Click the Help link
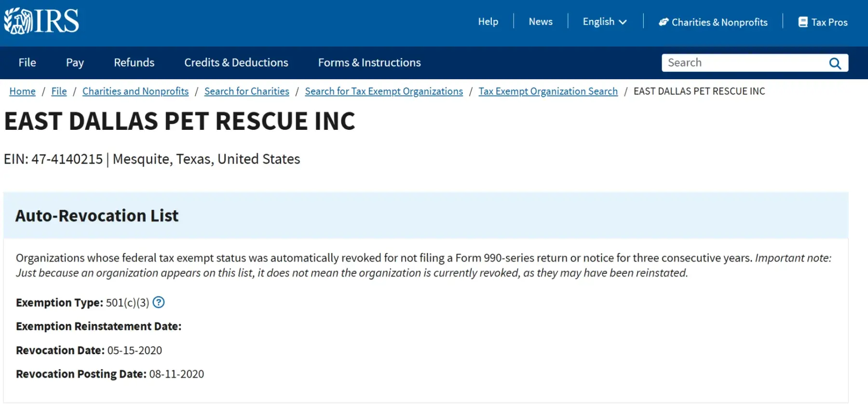The width and height of the screenshot is (868, 404). coord(488,22)
